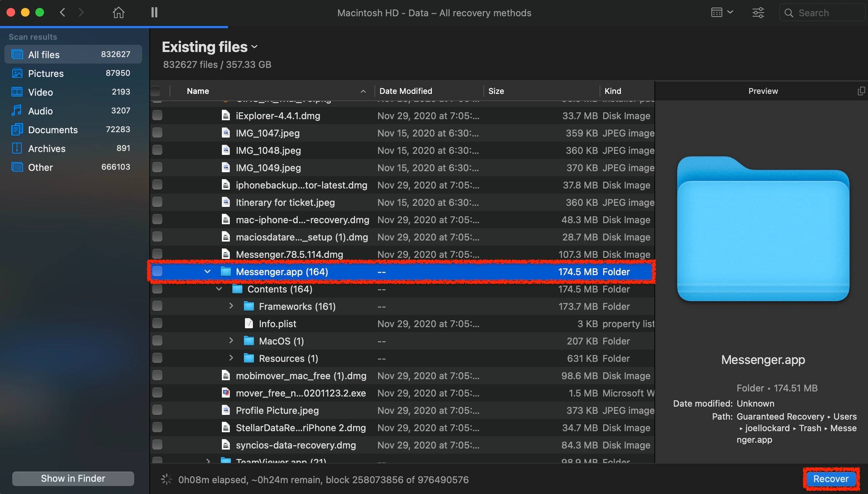Click the Archives sidebar icon
Screen dimensions: 868x494
point(17,148)
